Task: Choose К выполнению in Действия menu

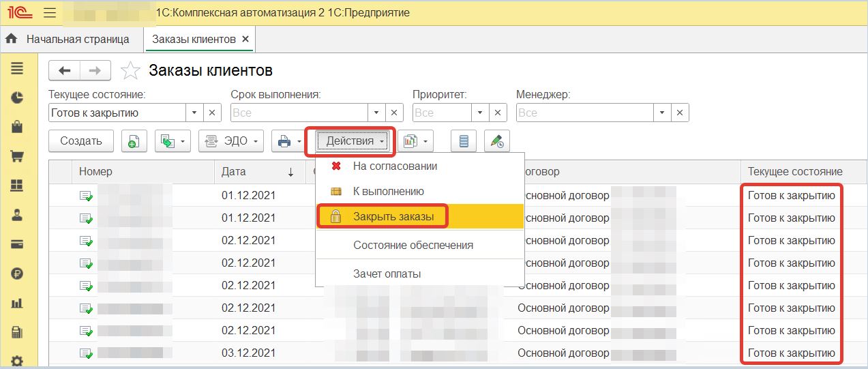Action: [x=388, y=192]
